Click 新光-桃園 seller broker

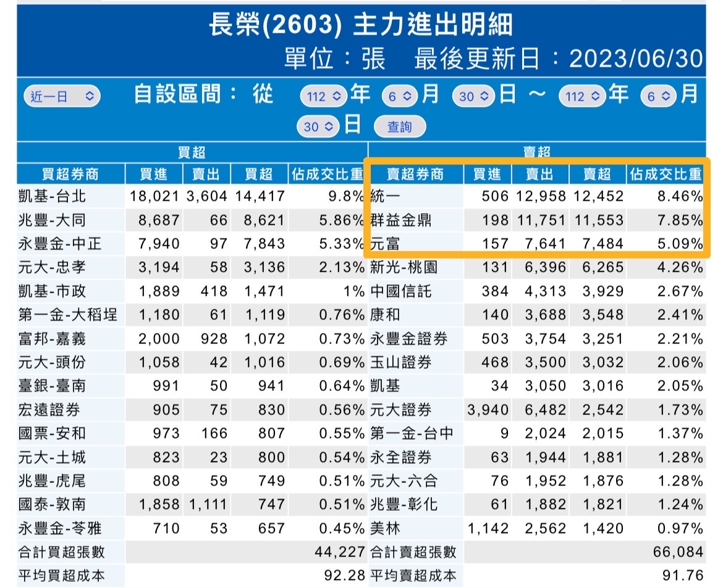[x=404, y=267]
